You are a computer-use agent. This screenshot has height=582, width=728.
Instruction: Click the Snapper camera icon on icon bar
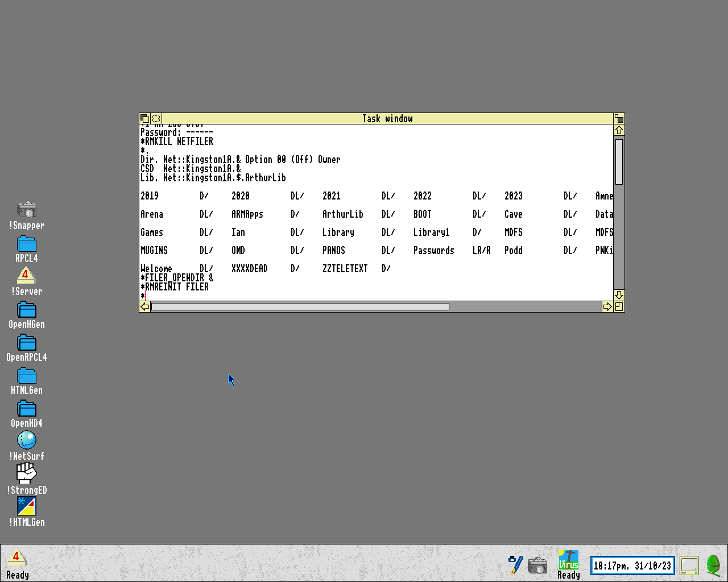coord(537,566)
